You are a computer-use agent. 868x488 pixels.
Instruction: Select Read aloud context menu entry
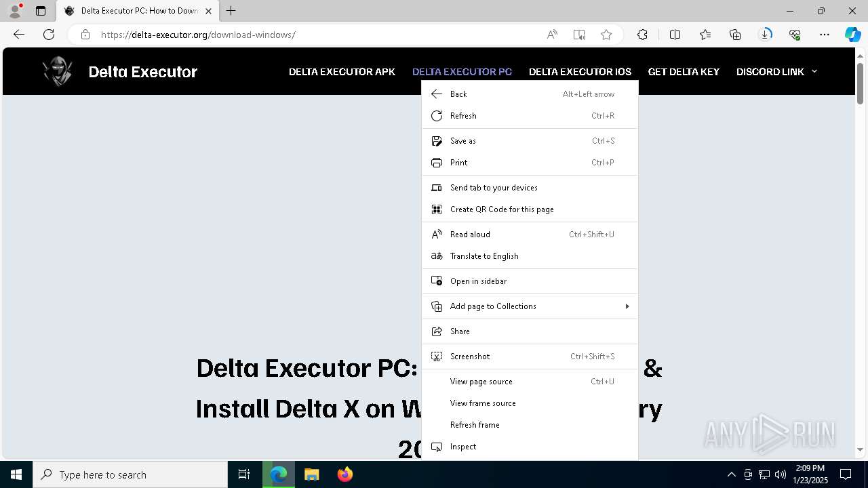530,235
